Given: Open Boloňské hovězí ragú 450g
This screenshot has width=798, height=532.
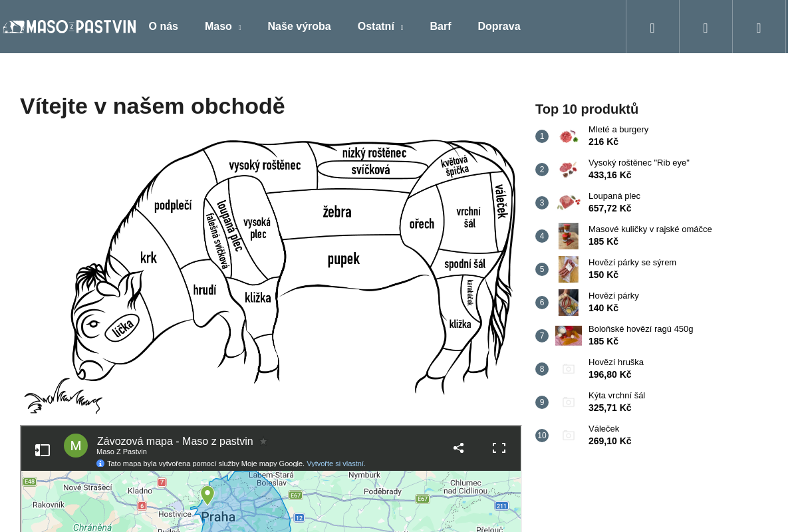Looking at the screenshot, I should coord(641,329).
